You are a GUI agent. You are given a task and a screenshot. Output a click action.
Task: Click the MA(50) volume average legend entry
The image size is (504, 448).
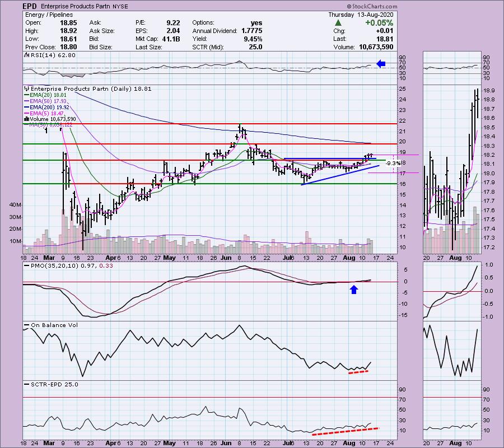(x=48, y=125)
